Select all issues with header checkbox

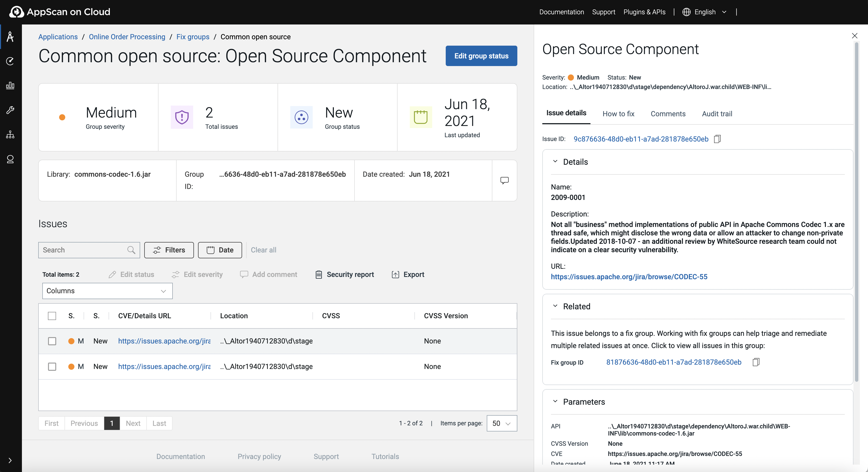coord(52,316)
